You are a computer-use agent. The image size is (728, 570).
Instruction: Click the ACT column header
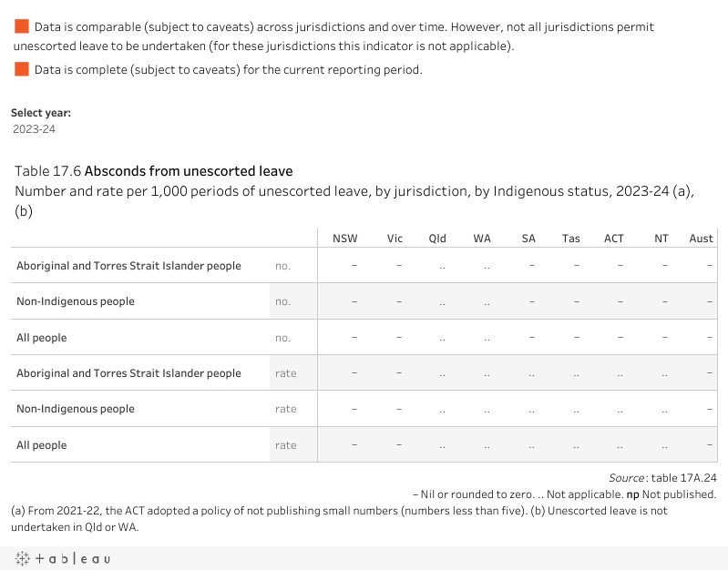(x=614, y=239)
